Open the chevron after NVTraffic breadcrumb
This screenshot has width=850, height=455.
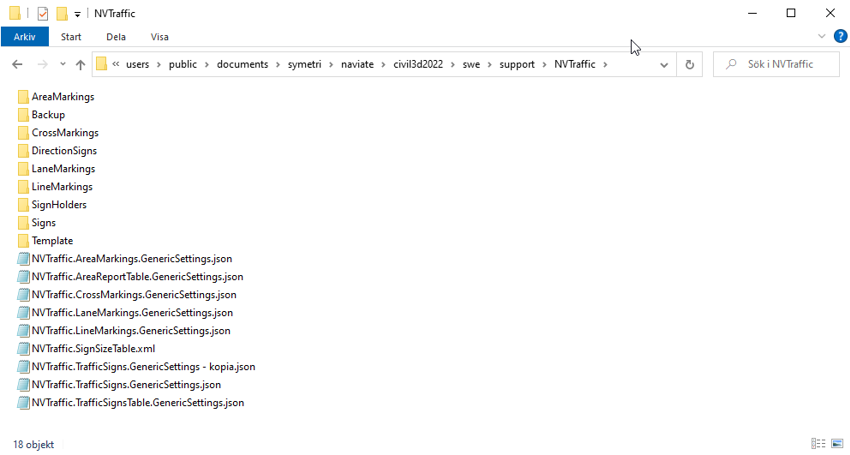pyautogui.click(x=605, y=65)
